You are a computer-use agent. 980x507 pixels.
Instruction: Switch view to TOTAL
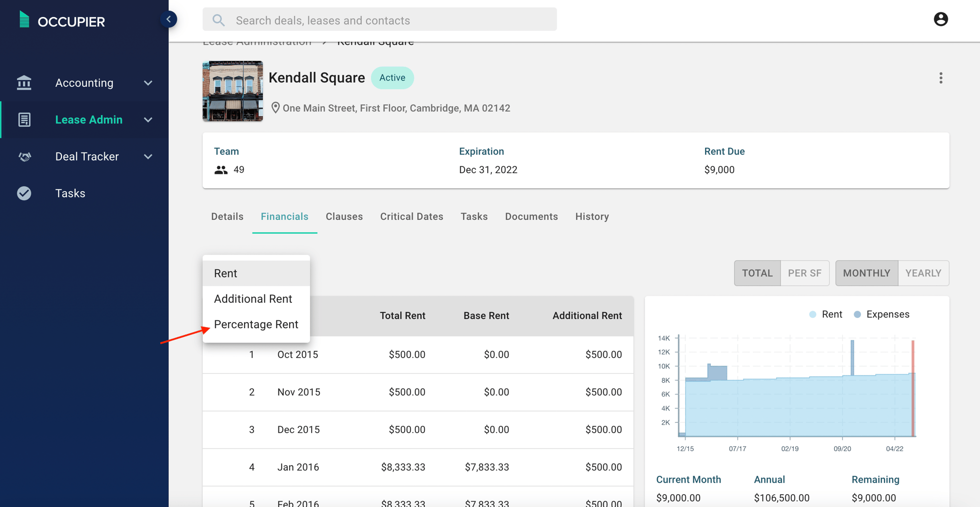click(757, 273)
